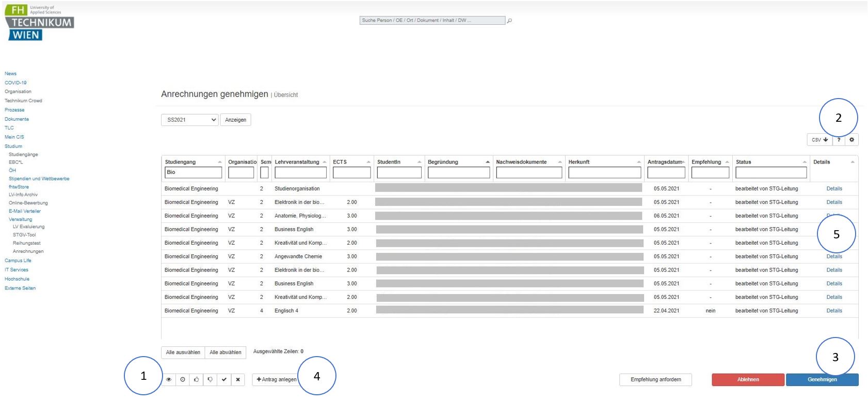Click the X filter icon
Image resolution: width=868 pixels, height=418 pixels.
click(238, 379)
